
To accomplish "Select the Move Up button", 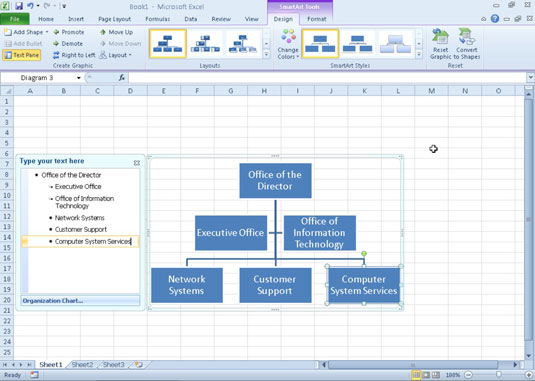I will click(x=116, y=32).
